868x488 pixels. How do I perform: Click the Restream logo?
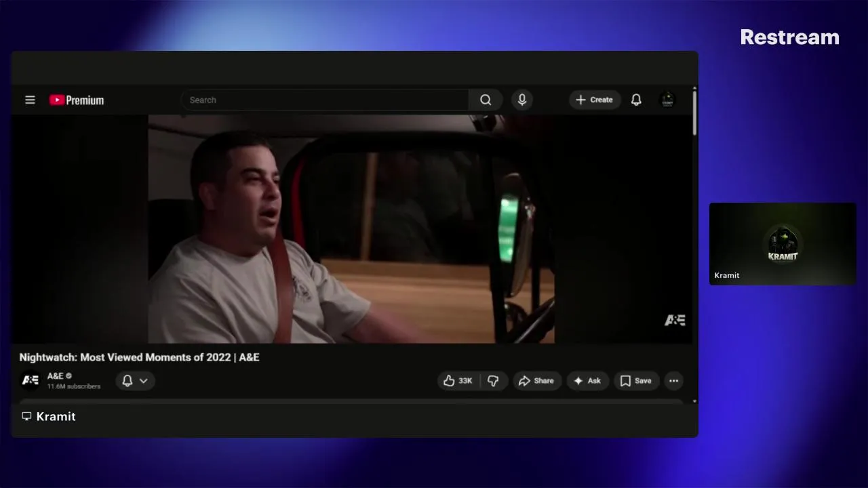[789, 37]
